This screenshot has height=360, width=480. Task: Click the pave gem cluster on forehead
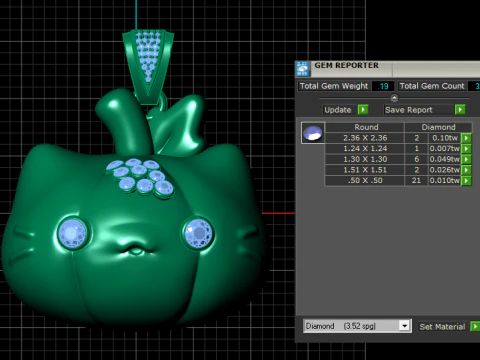pos(140,178)
